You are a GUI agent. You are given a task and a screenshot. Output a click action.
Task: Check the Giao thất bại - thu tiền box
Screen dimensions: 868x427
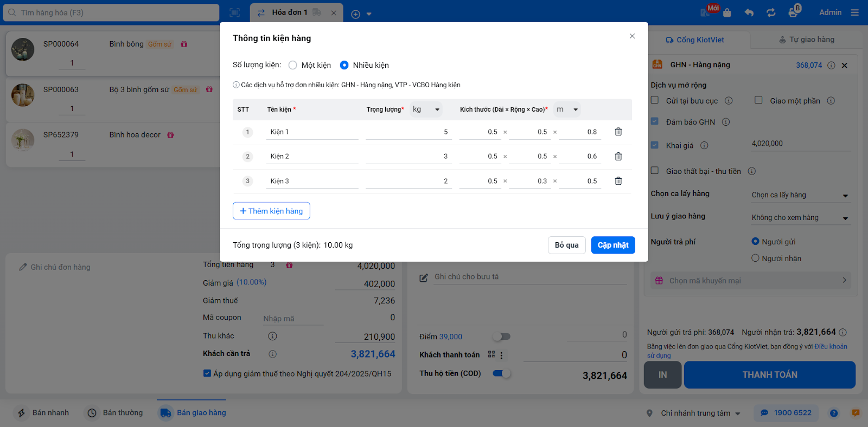point(655,171)
